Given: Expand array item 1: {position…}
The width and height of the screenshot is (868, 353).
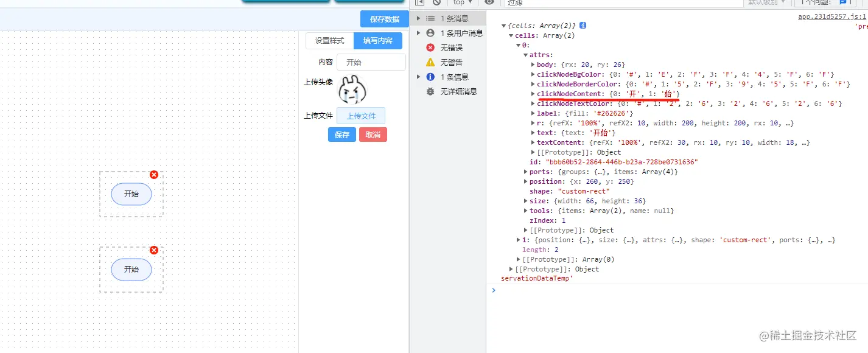Looking at the screenshot, I should [x=518, y=240].
